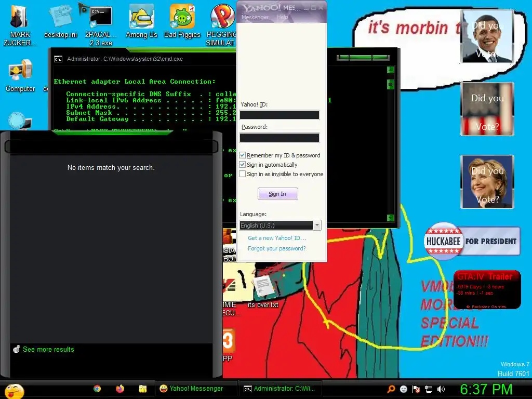
Task: Click the Hillary Did you Vote gadget
Action: [487, 181]
